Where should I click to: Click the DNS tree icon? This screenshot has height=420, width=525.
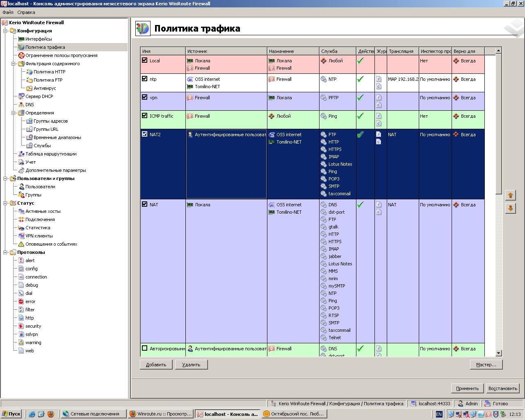coord(21,105)
